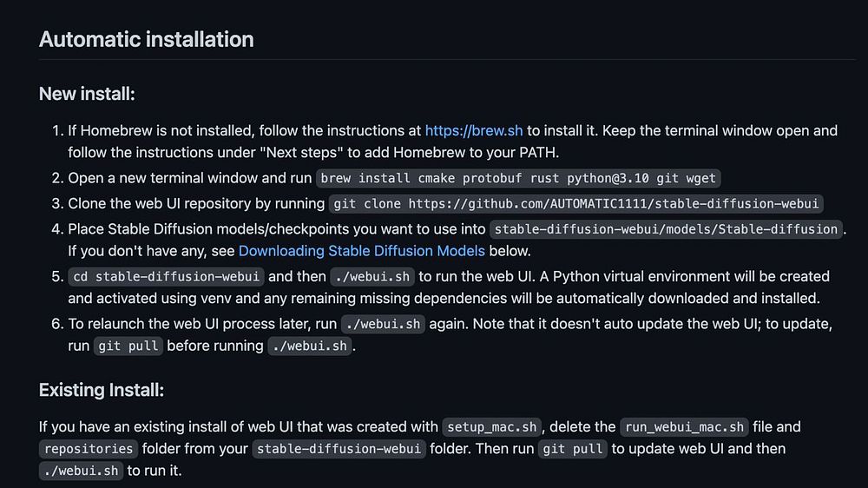Click the Existing Install: subheading
The image size is (868, 488).
102,390
